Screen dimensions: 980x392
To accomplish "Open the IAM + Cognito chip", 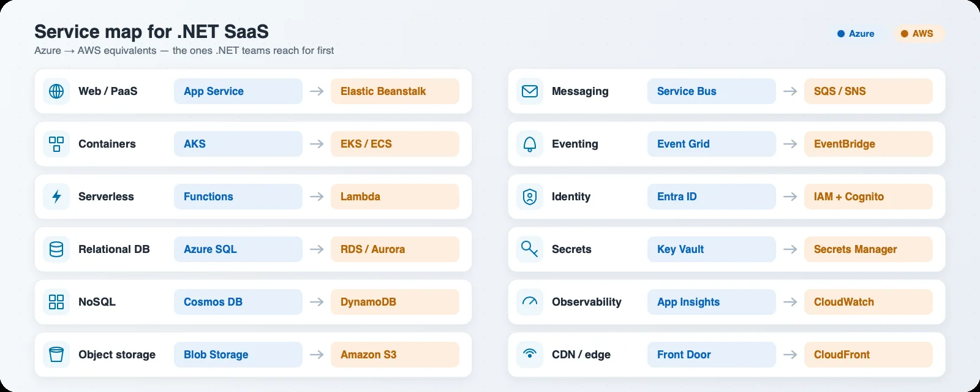I will [869, 197].
